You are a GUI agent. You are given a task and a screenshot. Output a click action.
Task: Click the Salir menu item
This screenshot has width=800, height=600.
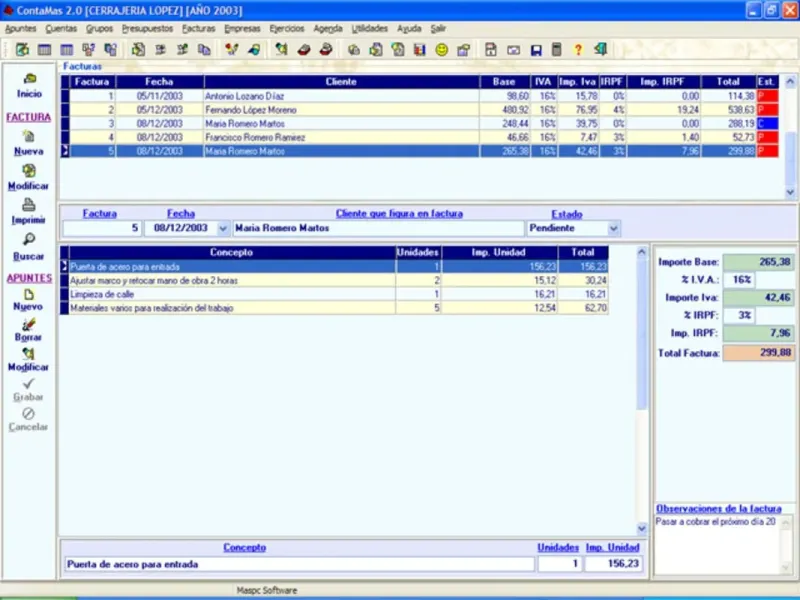[x=438, y=29]
